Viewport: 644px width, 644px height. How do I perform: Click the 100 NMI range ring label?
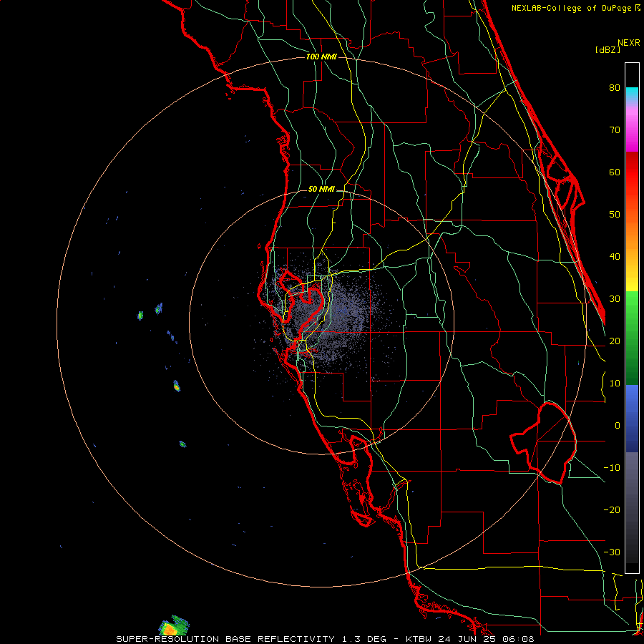pos(321,57)
